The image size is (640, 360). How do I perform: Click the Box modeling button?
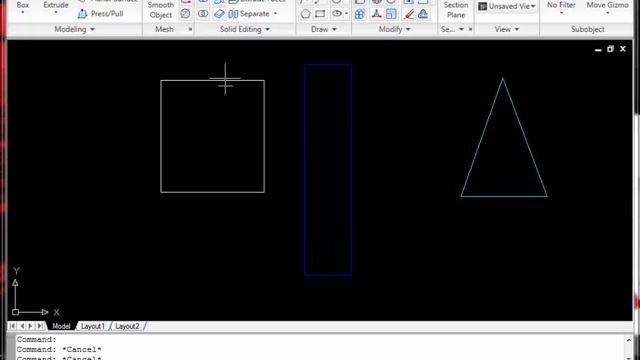[x=23, y=5]
